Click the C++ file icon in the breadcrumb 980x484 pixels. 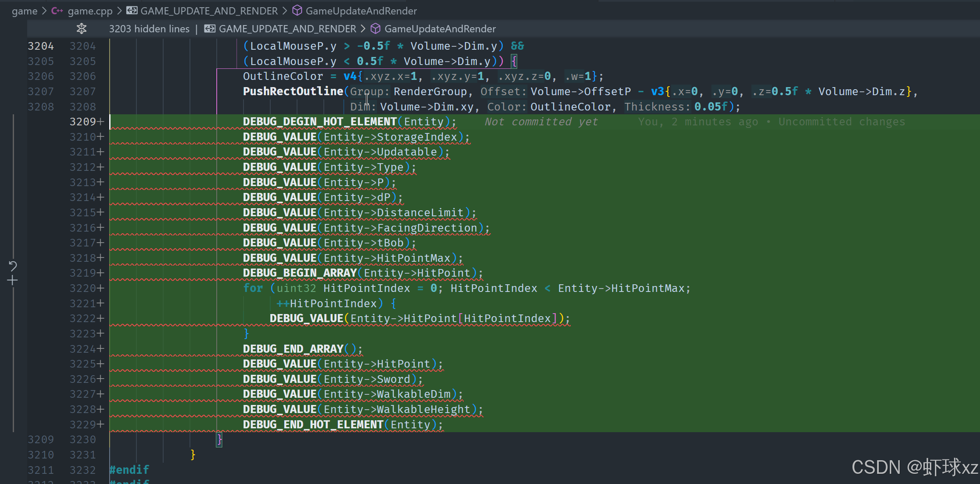pyautogui.click(x=57, y=11)
